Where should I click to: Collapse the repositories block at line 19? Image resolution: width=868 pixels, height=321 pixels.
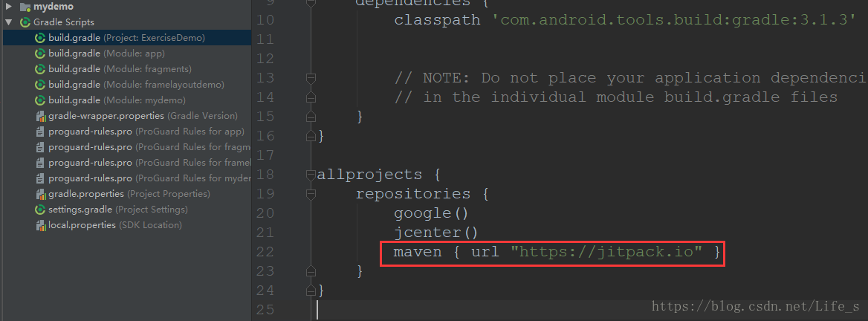coord(311,194)
